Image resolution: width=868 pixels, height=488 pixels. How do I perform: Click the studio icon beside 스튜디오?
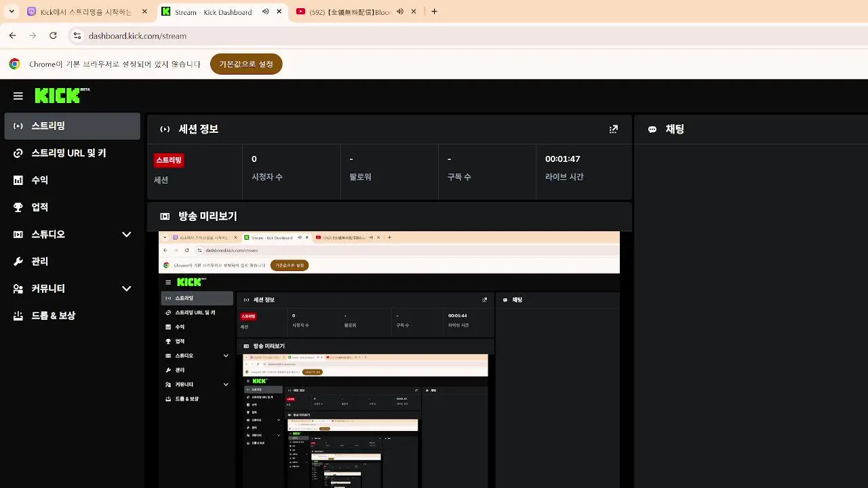coord(18,235)
